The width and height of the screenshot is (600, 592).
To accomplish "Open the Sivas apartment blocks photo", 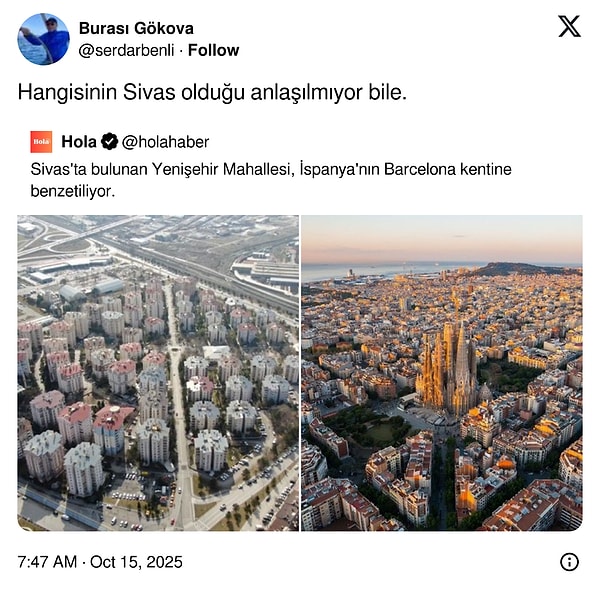I will [158, 373].
